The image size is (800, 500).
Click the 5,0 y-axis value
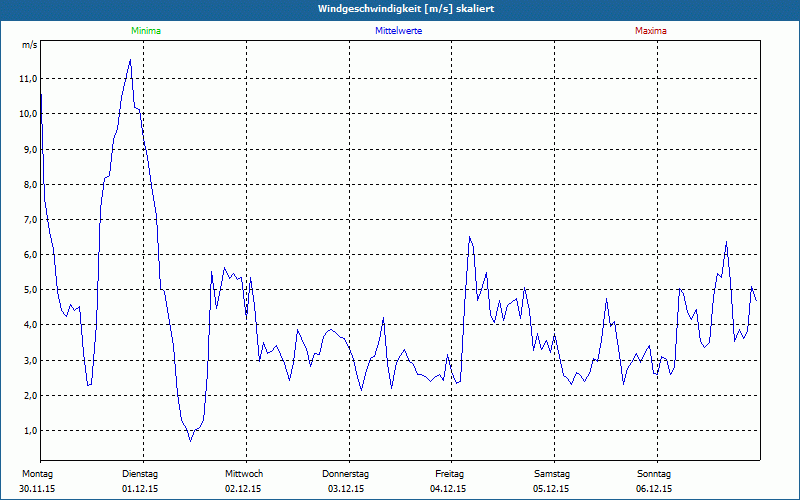pyautogui.click(x=30, y=290)
